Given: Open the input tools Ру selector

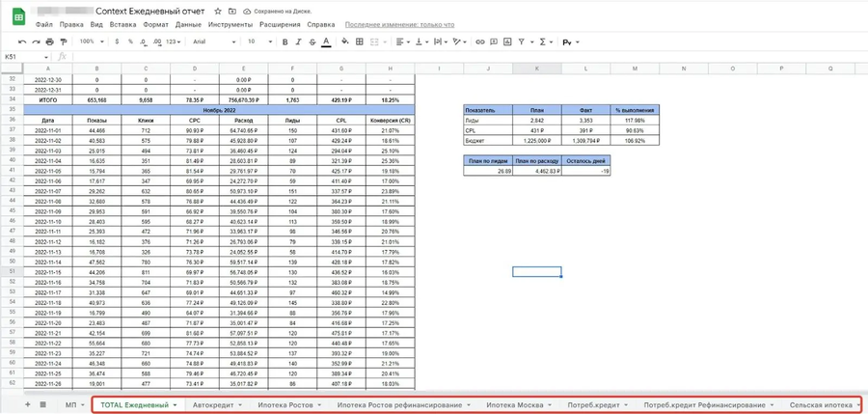Looking at the screenshot, I should pos(570,41).
